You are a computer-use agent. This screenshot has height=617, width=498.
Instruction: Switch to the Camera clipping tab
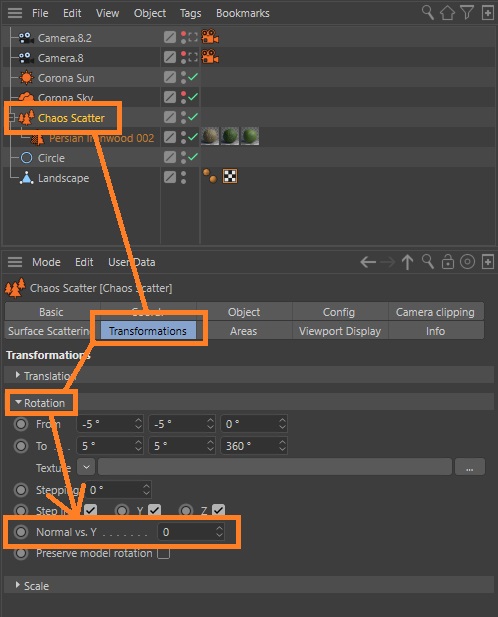point(435,312)
